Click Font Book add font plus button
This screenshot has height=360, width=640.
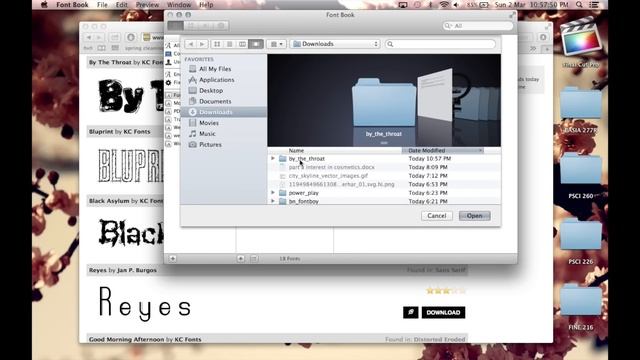[241, 259]
